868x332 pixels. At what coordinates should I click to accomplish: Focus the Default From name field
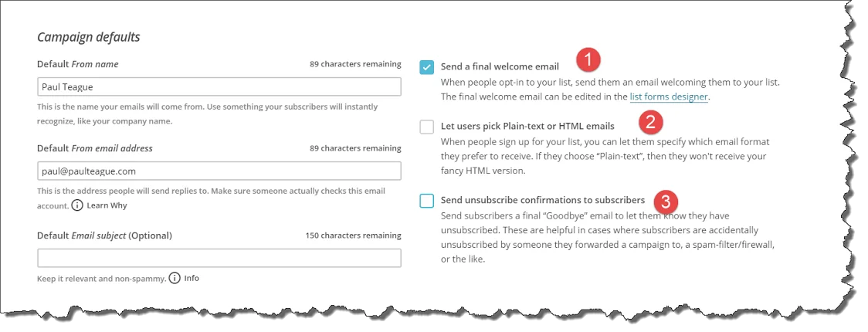(219, 86)
